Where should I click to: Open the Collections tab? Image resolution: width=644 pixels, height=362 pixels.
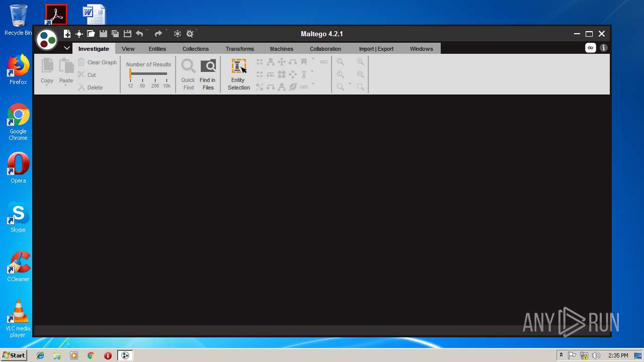[x=196, y=49]
